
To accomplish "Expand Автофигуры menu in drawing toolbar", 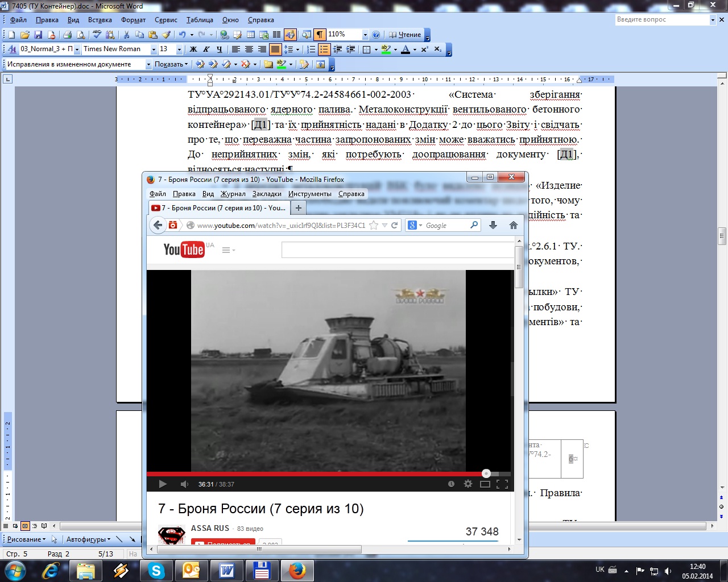I will (89, 539).
